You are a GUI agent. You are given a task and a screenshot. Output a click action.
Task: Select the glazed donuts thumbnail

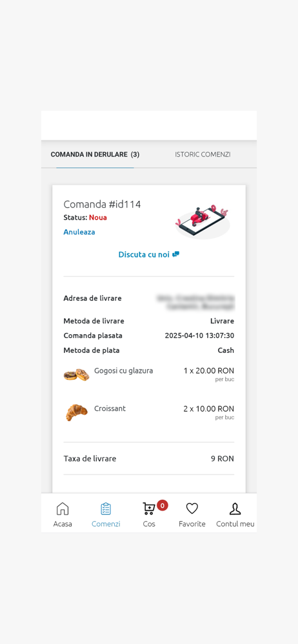coord(77,375)
